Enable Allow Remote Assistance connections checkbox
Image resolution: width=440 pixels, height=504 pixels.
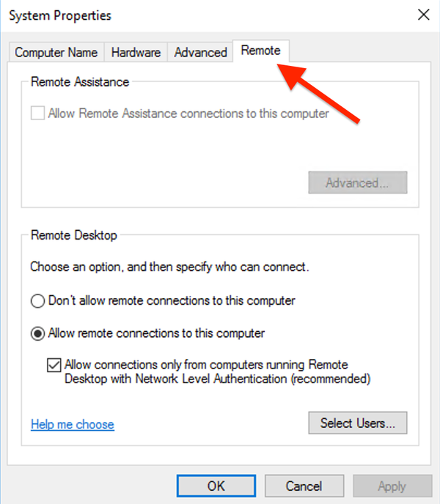point(37,114)
